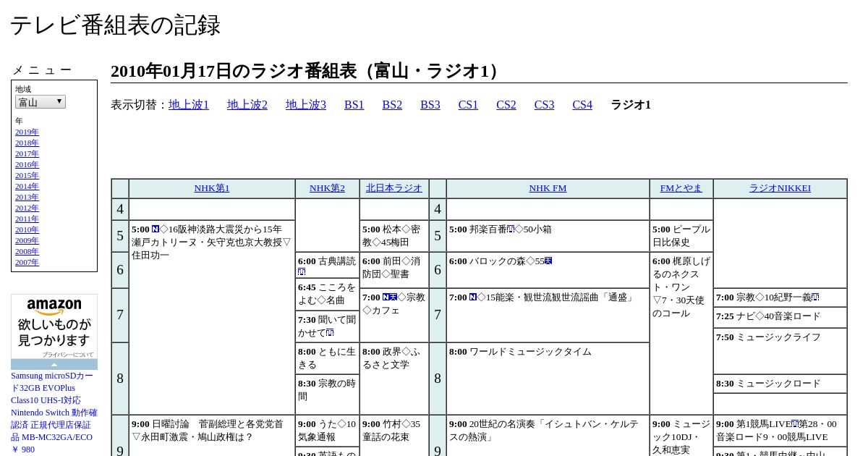Select the 6:00 前田◇消防団 program
The height and width of the screenshot is (456, 868).
[394, 270]
